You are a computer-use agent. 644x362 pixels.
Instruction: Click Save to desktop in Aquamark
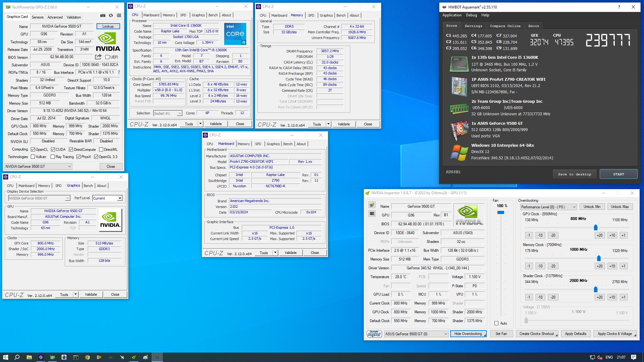point(575,174)
